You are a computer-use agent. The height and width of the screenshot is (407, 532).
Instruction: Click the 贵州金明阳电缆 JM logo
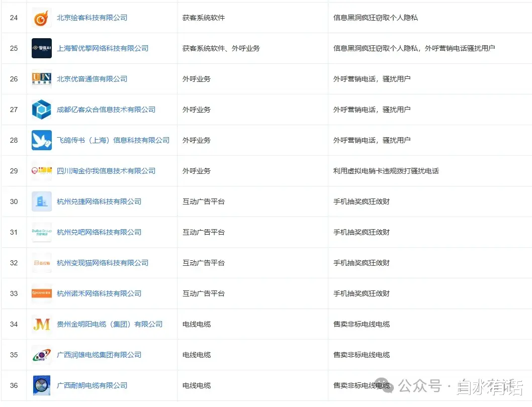coord(41,324)
